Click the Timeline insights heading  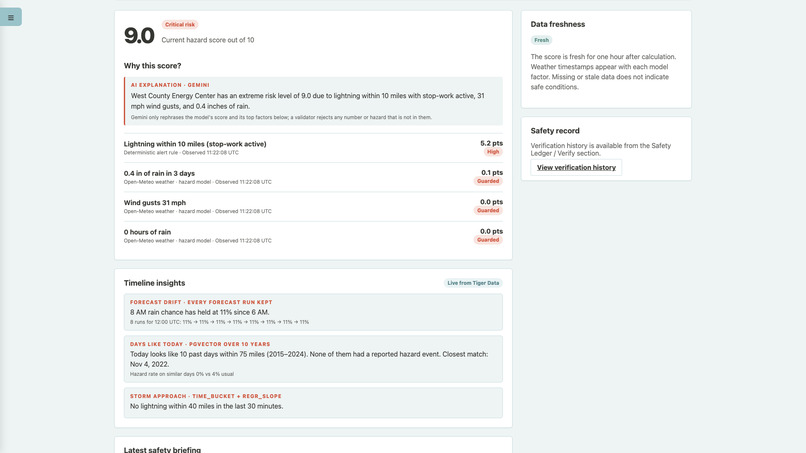pyautogui.click(x=154, y=283)
